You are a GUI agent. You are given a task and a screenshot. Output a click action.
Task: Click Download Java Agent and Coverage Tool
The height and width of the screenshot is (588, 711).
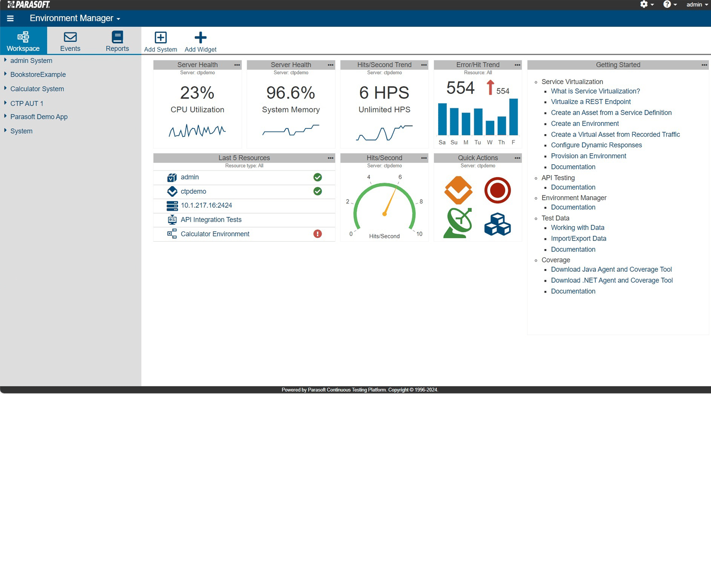[611, 269]
